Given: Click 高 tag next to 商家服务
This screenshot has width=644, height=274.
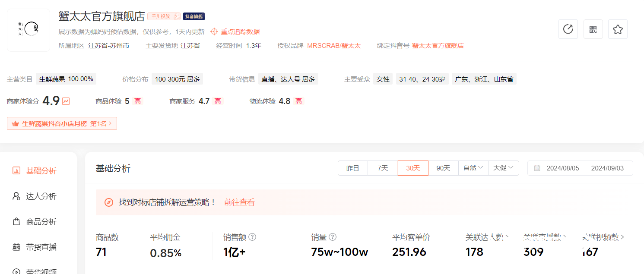Looking at the screenshot, I should point(218,101).
